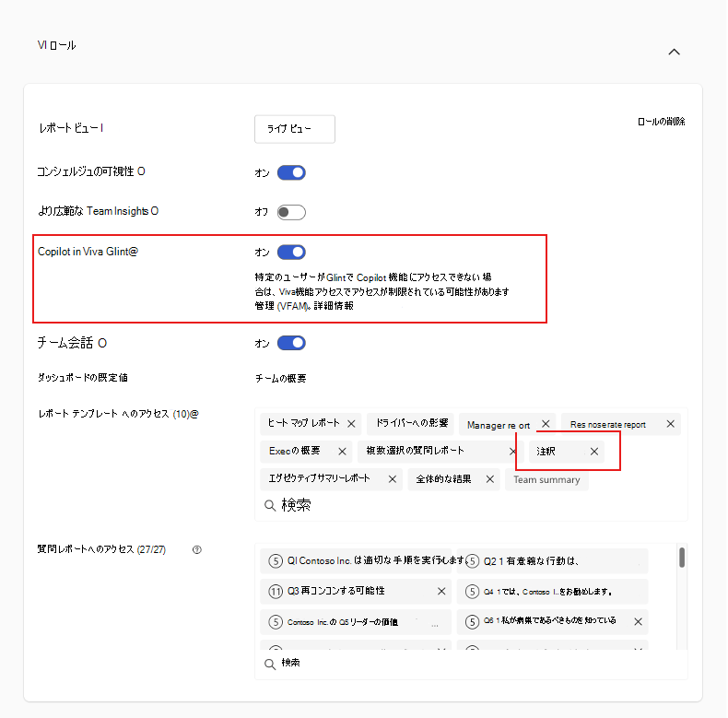Click magnifier icon in question search
728x718 pixels.
click(x=270, y=665)
